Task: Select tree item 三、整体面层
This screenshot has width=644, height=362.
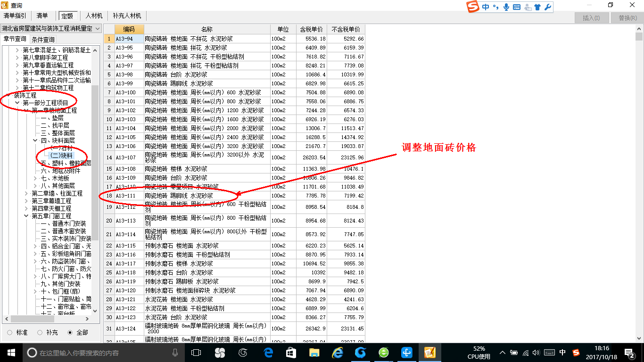Action: click(58, 133)
